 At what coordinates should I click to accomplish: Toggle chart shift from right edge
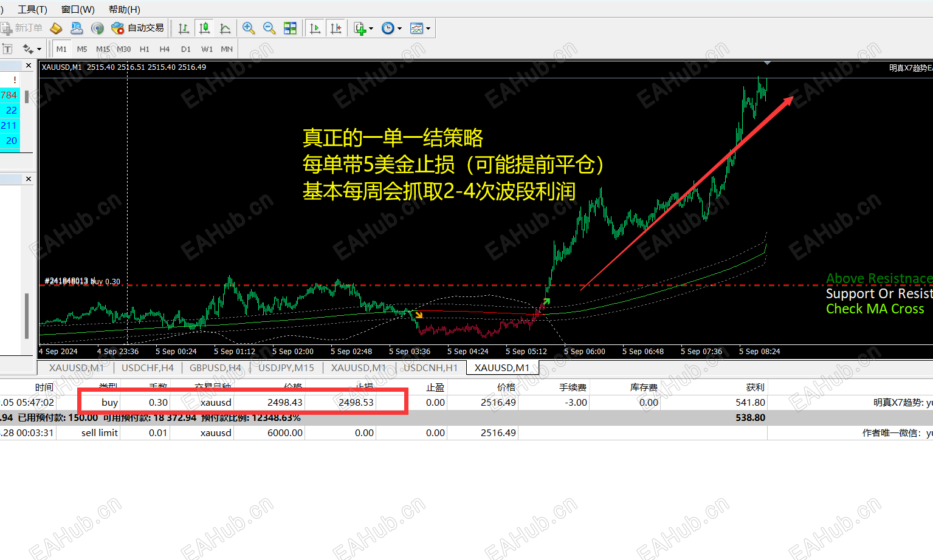[x=336, y=28]
